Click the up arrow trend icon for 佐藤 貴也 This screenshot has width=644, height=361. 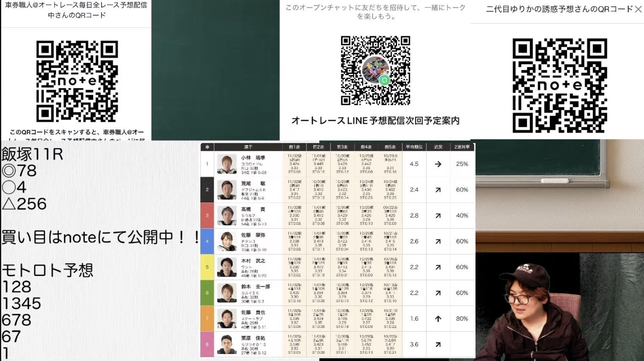[x=438, y=319]
